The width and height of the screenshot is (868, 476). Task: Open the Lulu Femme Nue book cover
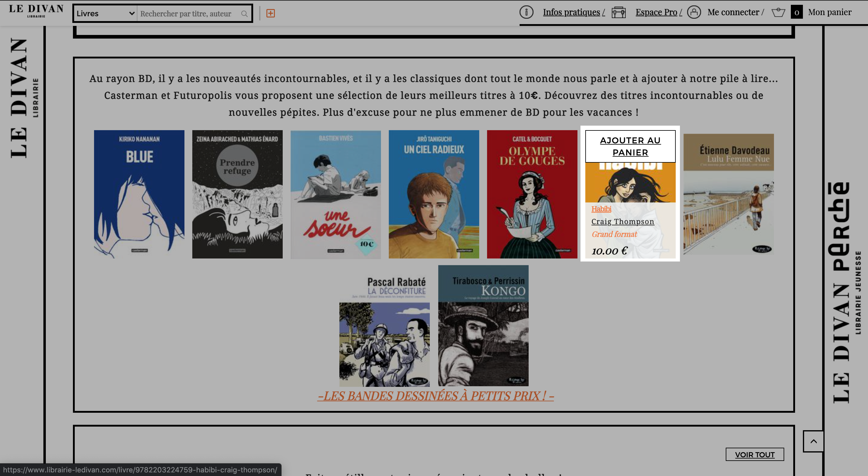point(728,194)
